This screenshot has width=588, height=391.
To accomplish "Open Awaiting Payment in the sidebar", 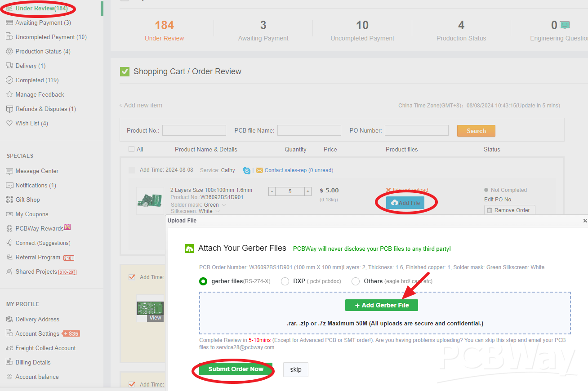I will tap(43, 22).
